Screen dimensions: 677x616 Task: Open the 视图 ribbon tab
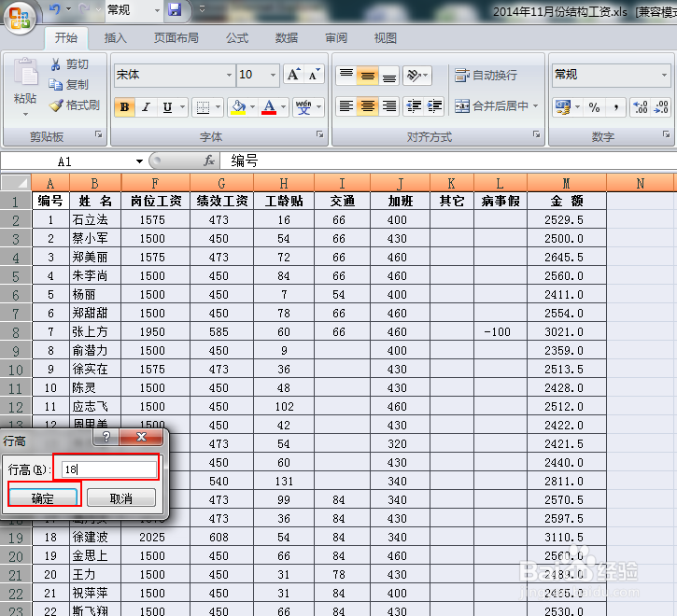[385, 38]
